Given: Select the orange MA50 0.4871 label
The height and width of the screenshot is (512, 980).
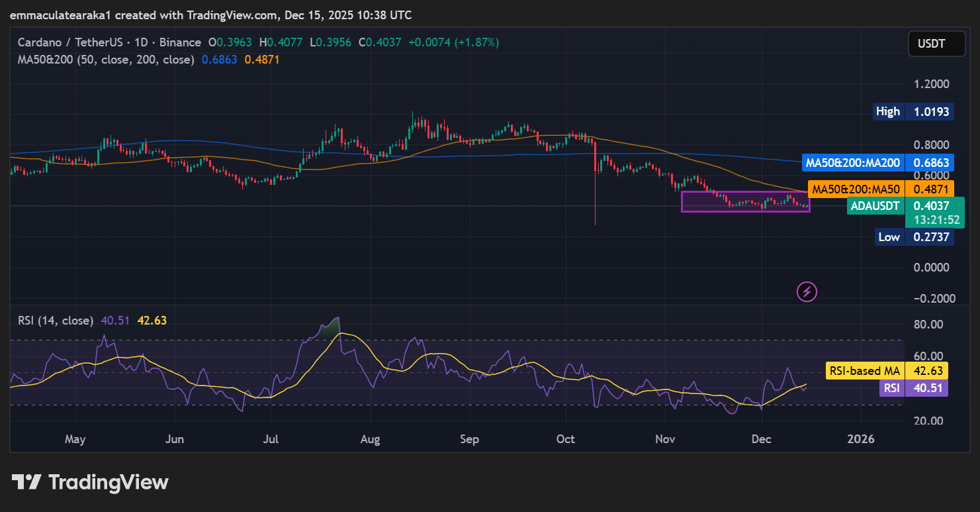Looking at the screenshot, I should coord(881,189).
